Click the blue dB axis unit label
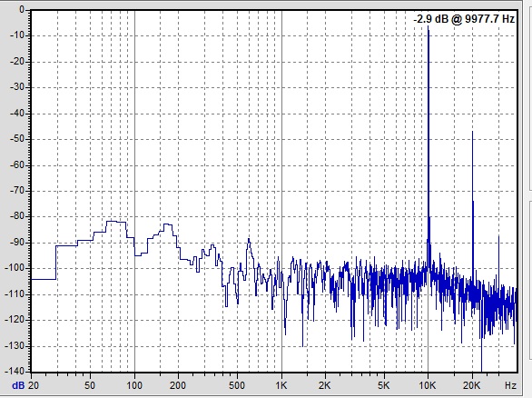Viewport: 532px width, 398px height. [18, 385]
